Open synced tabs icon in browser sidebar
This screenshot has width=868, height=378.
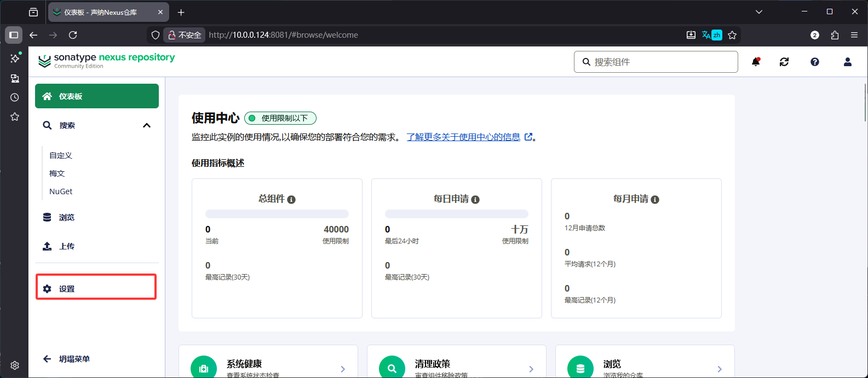pyautogui.click(x=15, y=78)
